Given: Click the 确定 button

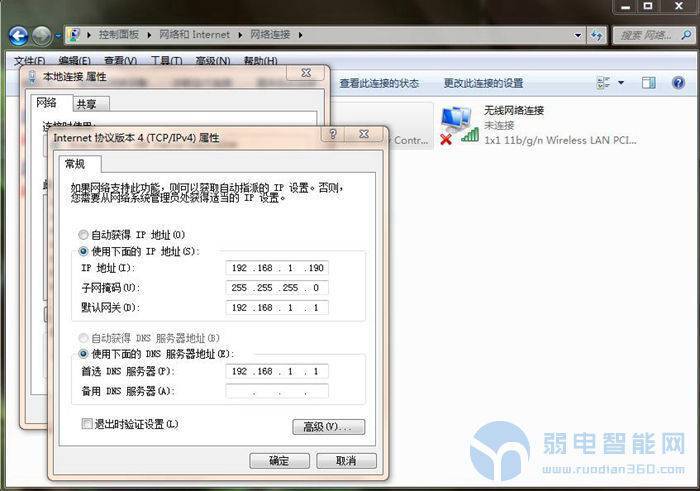Looking at the screenshot, I should tap(279, 461).
